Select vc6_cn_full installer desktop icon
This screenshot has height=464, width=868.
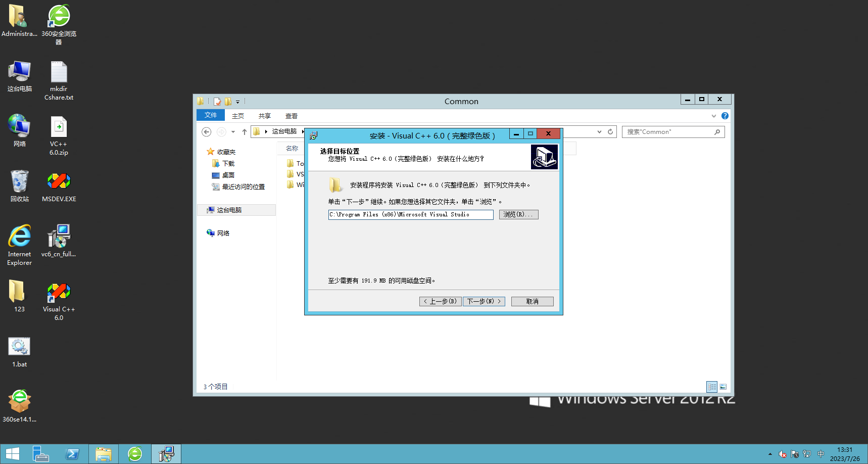coord(59,241)
